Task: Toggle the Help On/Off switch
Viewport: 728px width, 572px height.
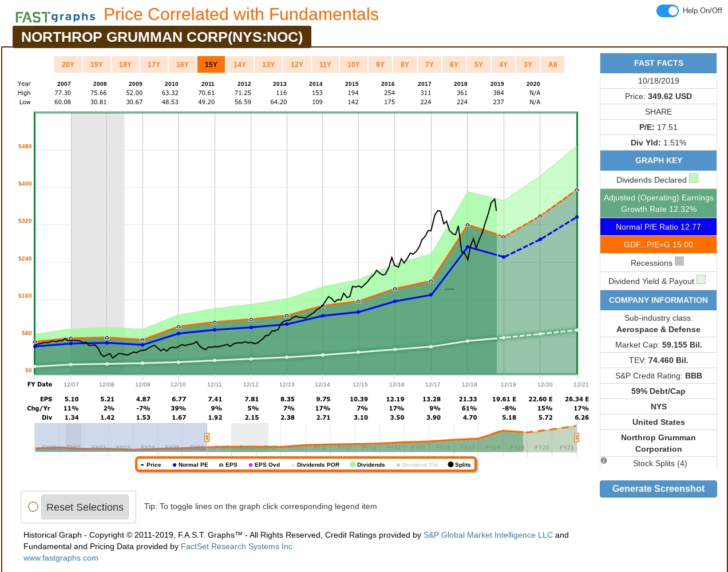Action: [x=667, y=11]
